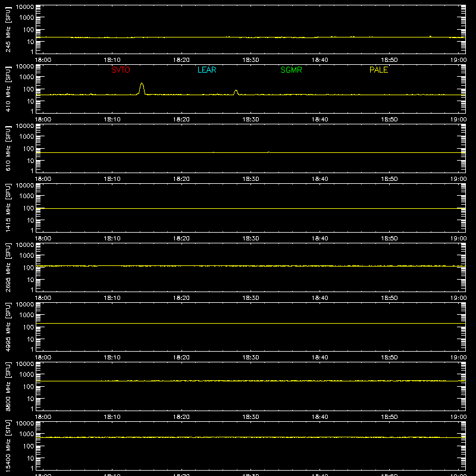The width and height of the screenshot is (476, 476).
Task: Click the 18:30 tick label under 4995 MHz plot
Action: pyautogui.click(x=250, y=358)
